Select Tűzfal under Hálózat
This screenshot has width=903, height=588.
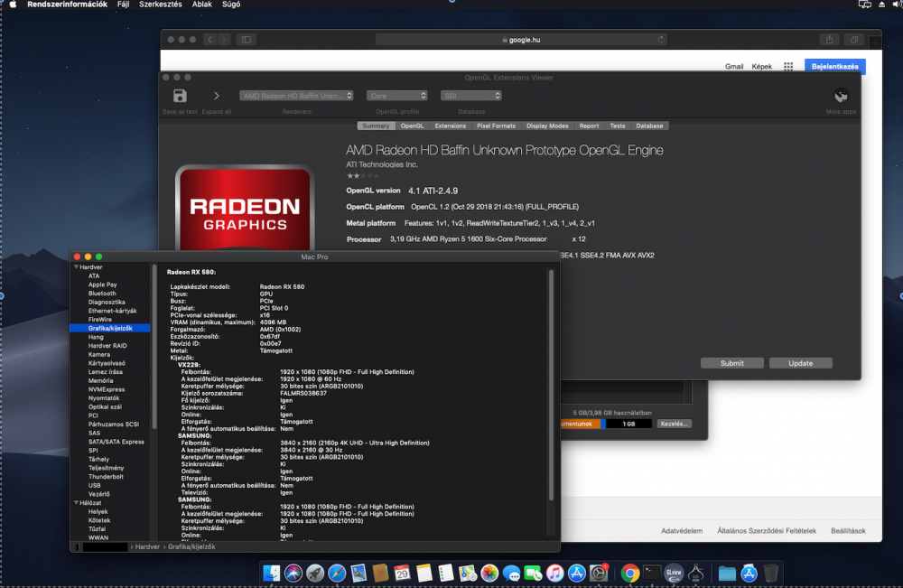[x=97, y=528]
